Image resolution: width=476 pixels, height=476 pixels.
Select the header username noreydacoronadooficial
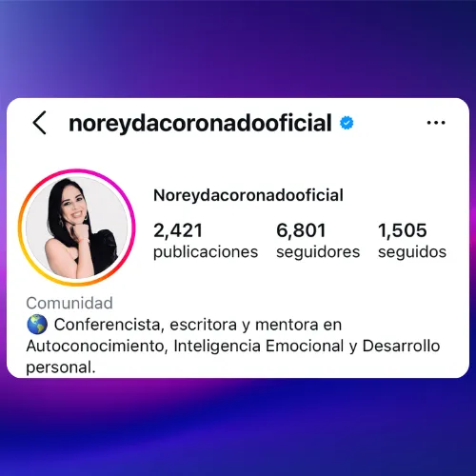point(200,123)
